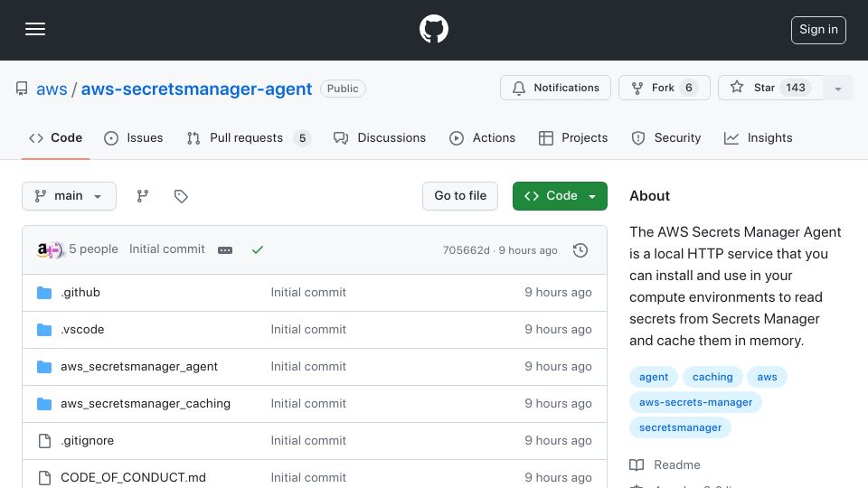Click the .vscode folder icon
This screenshot has height=488, width=868.
(44, 330)
